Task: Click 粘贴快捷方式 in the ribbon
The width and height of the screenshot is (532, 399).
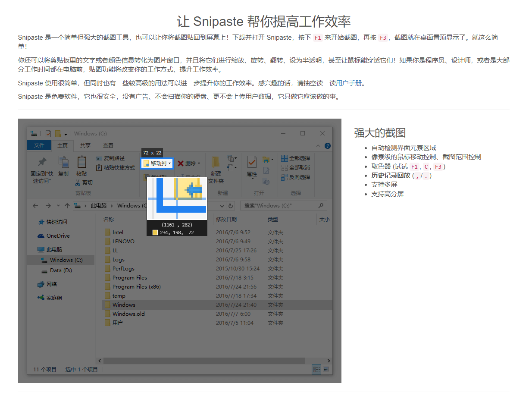Action: click(x=116, y=167)
